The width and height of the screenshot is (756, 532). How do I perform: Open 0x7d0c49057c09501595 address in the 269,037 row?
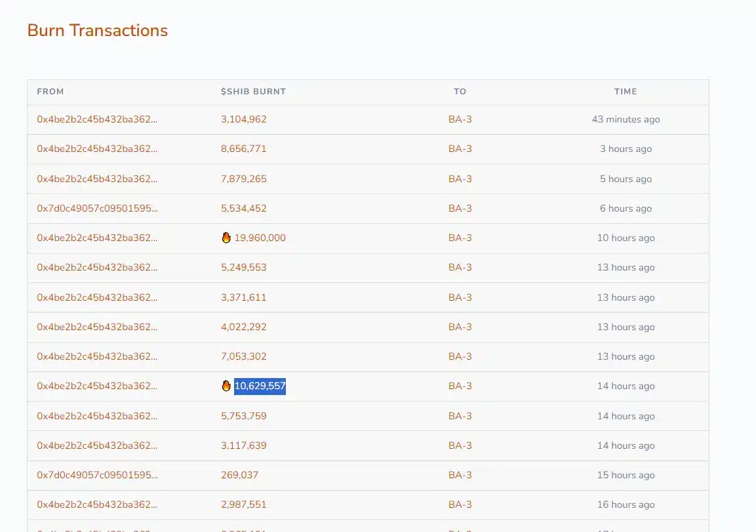[x=97, y=474]
